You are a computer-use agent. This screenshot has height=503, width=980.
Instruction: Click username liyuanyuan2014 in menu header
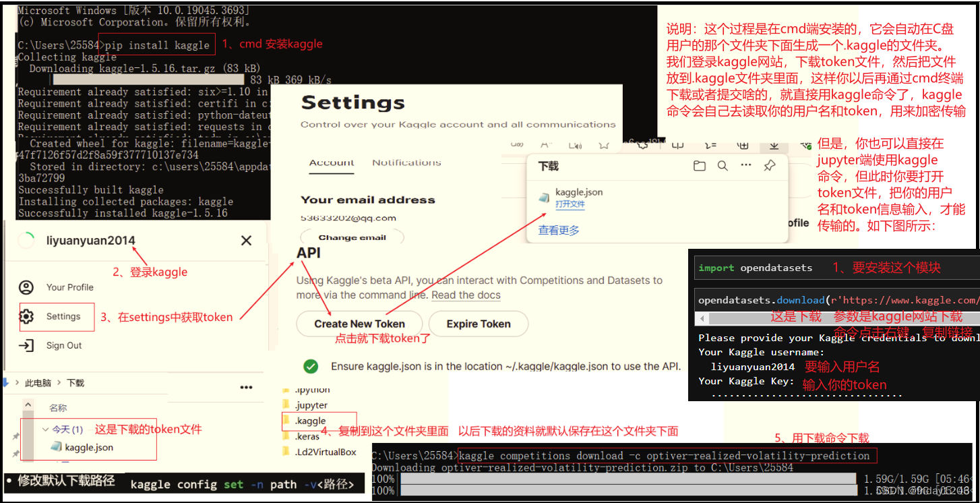tap(91, 241)
